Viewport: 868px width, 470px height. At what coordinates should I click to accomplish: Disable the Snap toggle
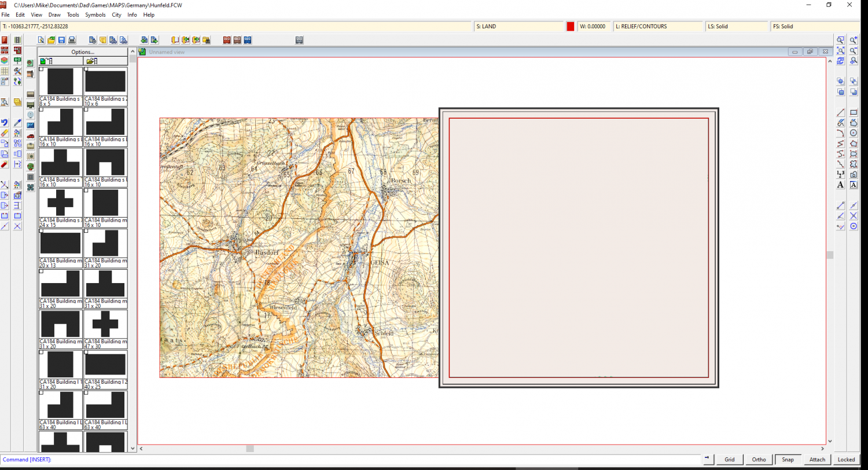pos(788,460)
